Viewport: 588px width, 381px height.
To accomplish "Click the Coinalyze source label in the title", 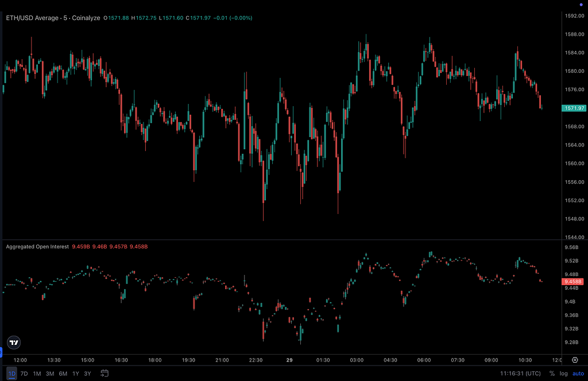I will [x=86, y=18].
